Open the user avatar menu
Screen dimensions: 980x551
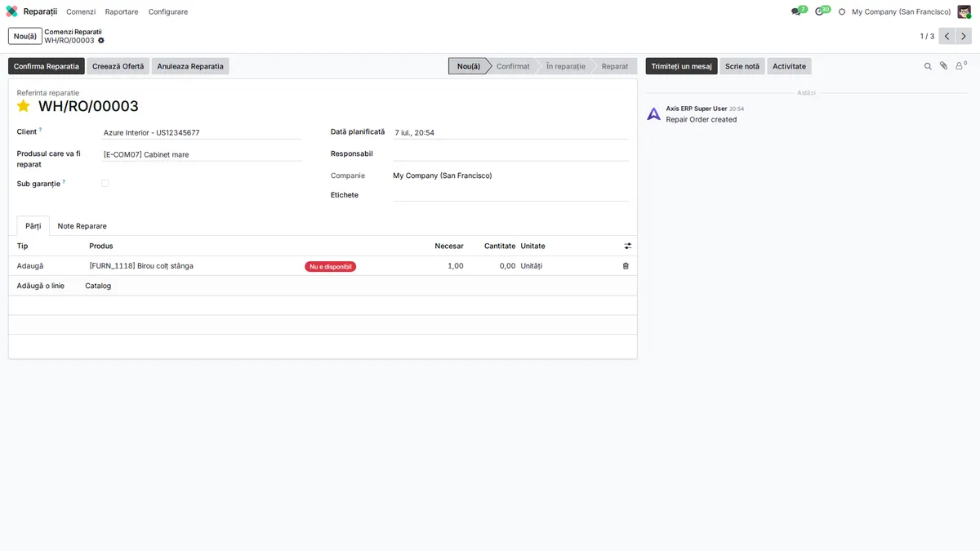click(964, 11)
